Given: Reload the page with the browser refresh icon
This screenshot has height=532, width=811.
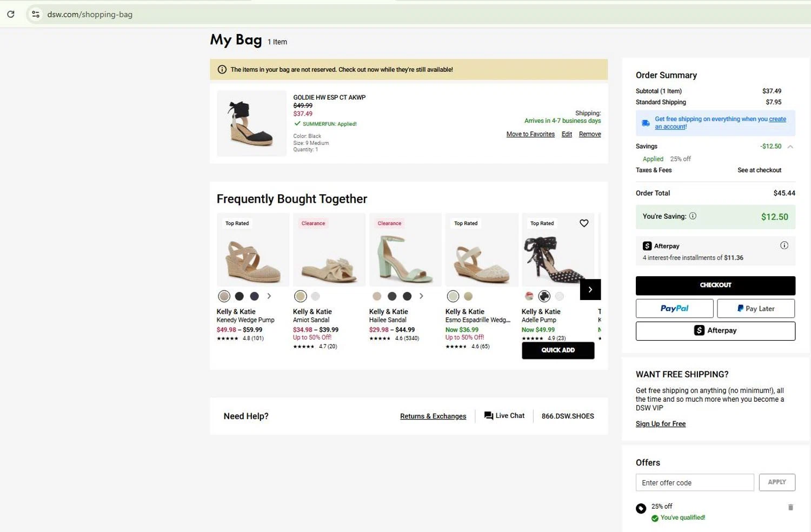Looking at the screenshot, I should point(11,14).
